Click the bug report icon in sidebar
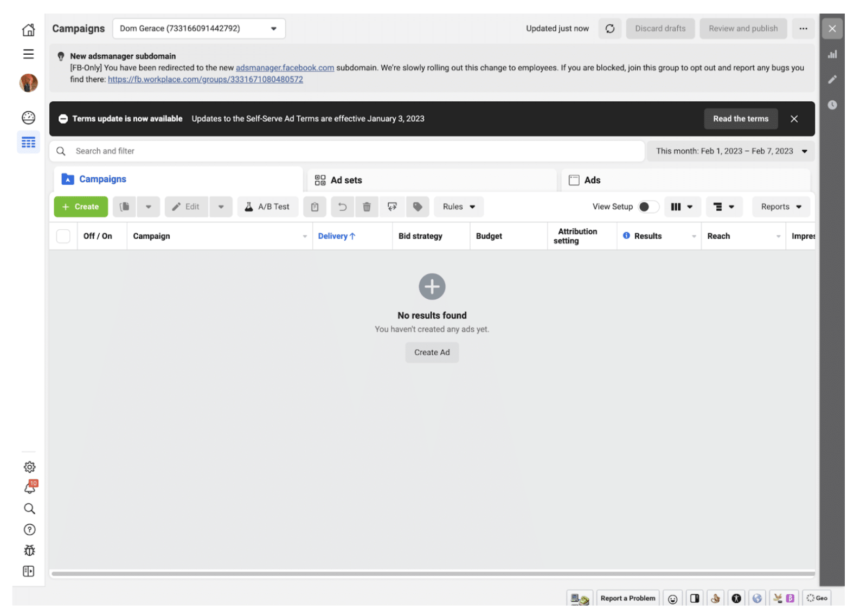The height and width of the screenshot is (616, 860). pos(29,550)
